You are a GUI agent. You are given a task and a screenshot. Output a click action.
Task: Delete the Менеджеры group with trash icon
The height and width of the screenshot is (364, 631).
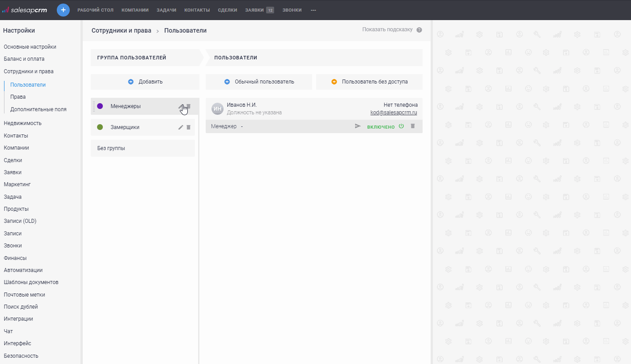point(189,106)
